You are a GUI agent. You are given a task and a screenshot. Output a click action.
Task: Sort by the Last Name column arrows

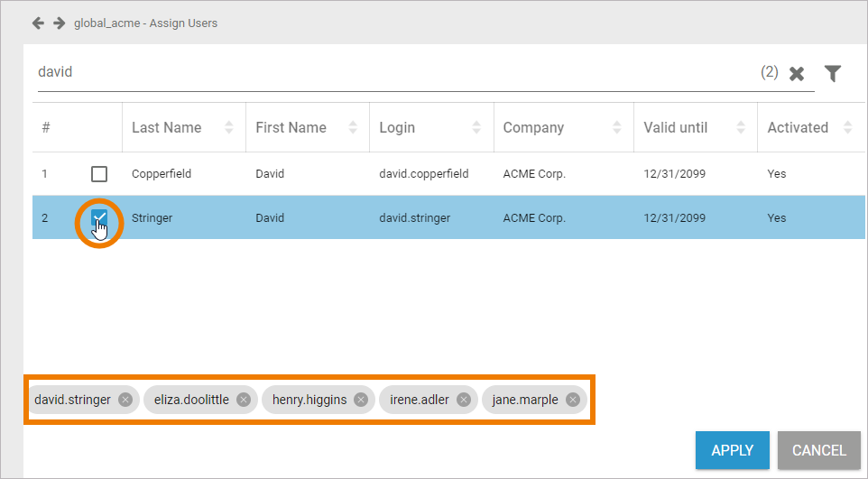point(229,128)
